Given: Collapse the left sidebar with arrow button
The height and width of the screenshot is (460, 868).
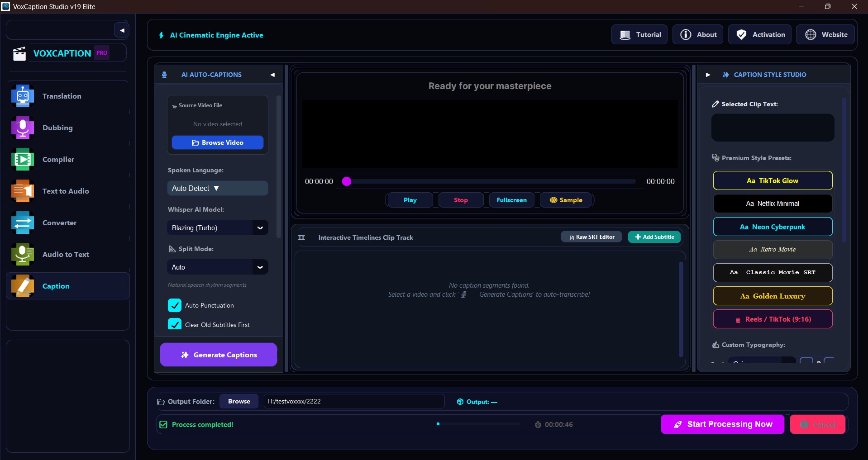Looking at the screenshot, I should [x=122, y=31].
